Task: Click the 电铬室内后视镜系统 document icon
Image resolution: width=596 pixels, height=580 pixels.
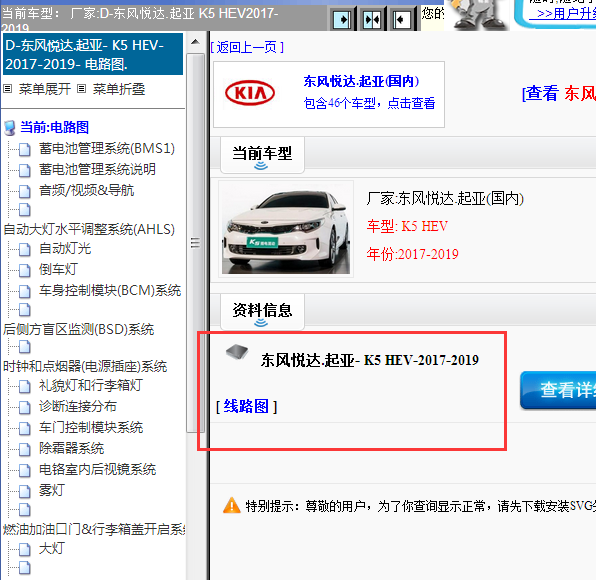Action: [24, 470]
